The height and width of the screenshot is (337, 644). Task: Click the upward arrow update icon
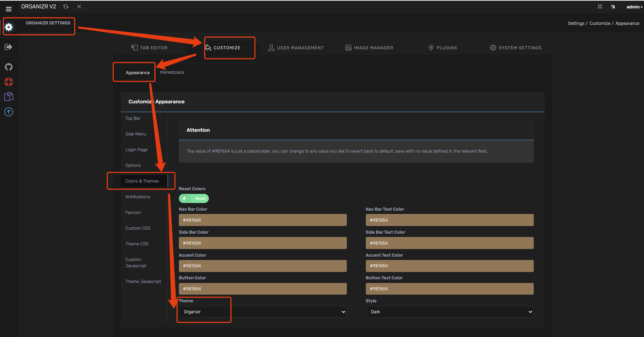coord(9,112)
